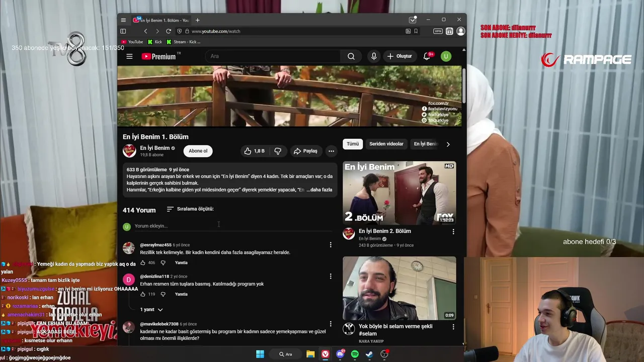Go back to the previous page
This screenshot has height=362, width=644.
pyautogui.click(x=146, y=31)
